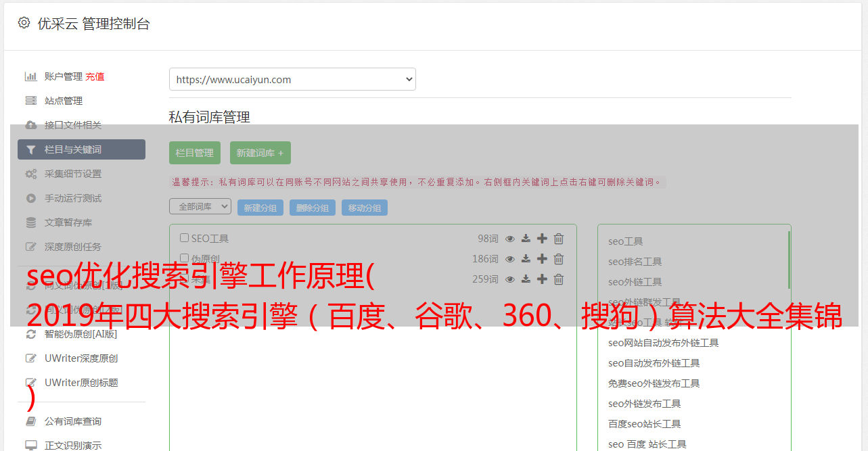The height and width of the screenshot is (451, 868).
Task: Open the 全部词库 group dropdown
Action: pos(200,207)
